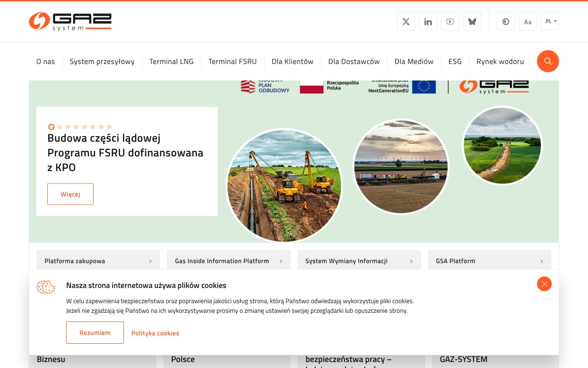Open the Terminal LNG menu item
Image resolution: width=588 pixels, height=368 pixels.
click(171, 61)
